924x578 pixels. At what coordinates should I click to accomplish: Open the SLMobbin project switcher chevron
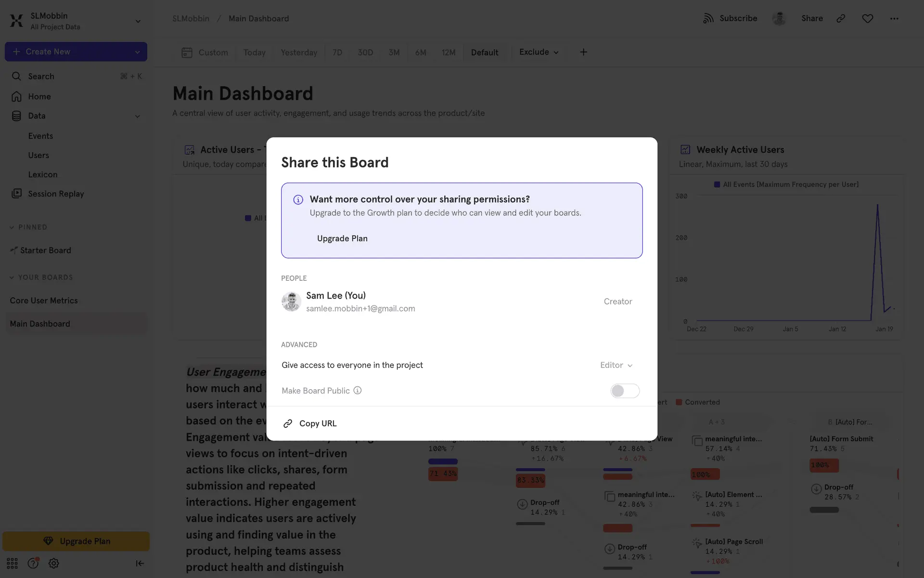pyautogui.click(x=138, y=21)
